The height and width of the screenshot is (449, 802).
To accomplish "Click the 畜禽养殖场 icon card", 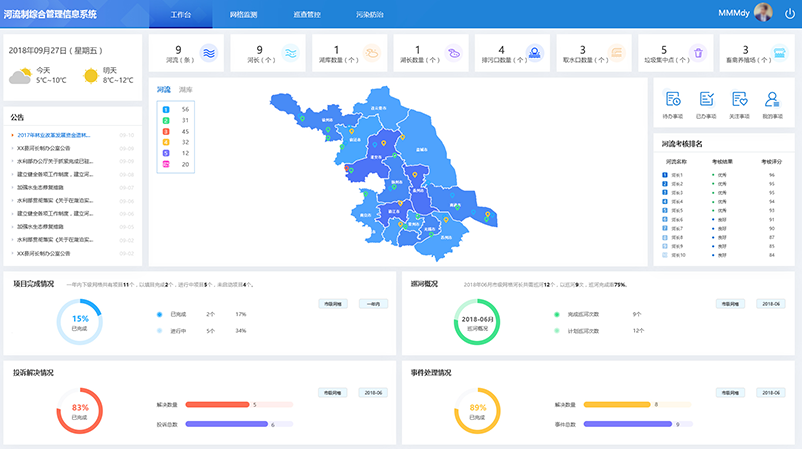I will click(780, 54).
